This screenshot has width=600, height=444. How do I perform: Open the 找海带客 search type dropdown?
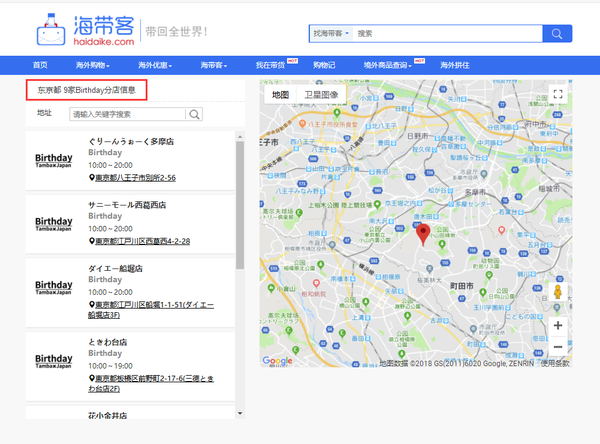coord(331,34)
